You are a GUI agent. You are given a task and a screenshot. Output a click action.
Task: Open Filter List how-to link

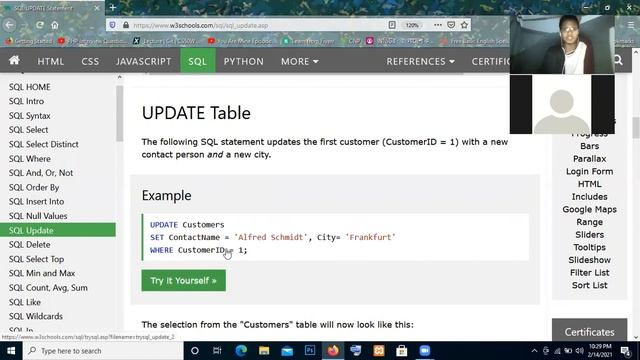(x=589, y=273)
